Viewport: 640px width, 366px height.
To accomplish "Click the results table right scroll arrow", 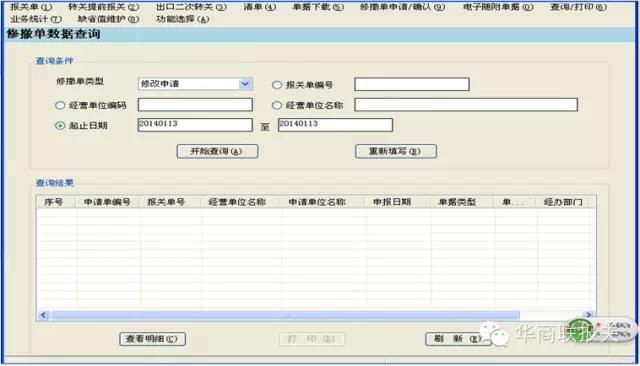I will (x=588, y=315).
